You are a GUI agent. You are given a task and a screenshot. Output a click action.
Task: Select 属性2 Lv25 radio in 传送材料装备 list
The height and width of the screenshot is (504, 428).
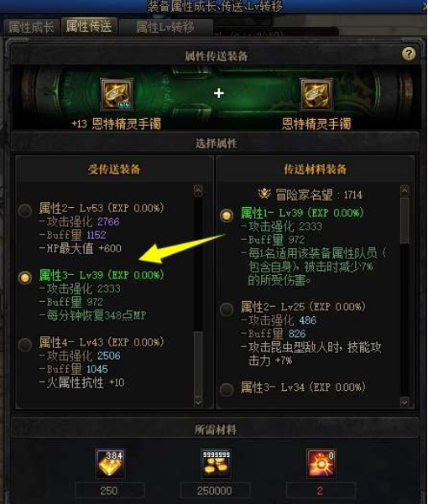[227, 309]
